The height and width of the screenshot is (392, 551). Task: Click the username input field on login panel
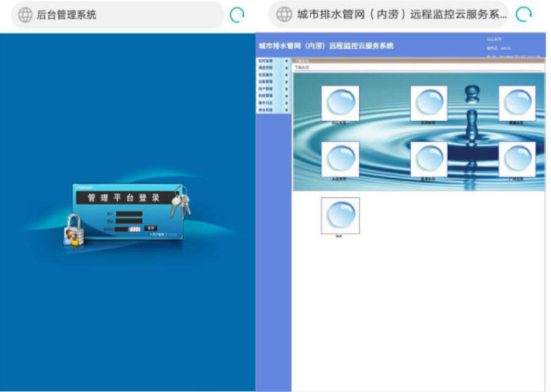point(129,214)
